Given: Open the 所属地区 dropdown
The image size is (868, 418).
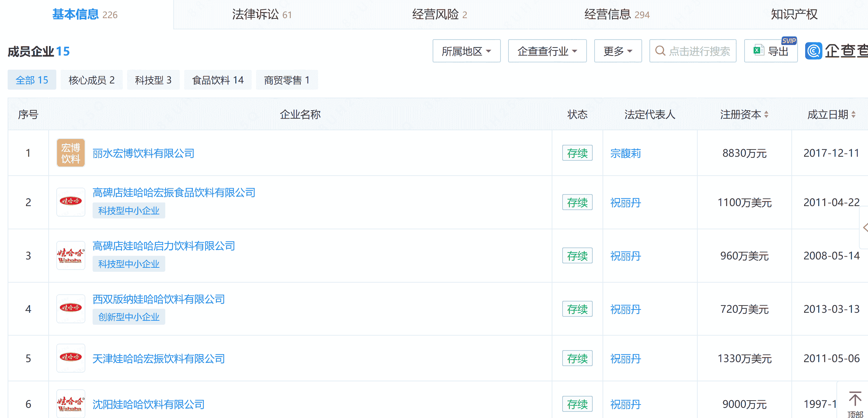Looking at the screenshot, I should click(x=466, y=51).
